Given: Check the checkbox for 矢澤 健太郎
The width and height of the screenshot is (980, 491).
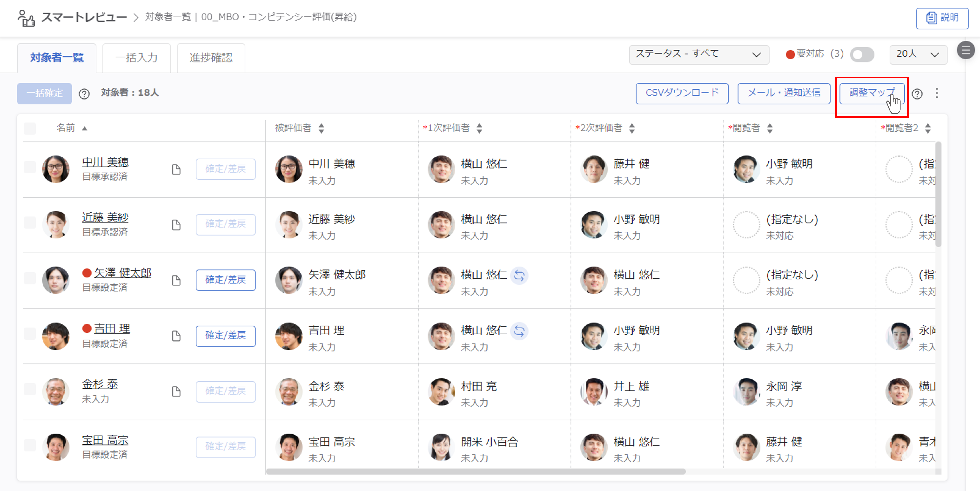Looking at the screenshot, I should (30, 278).
